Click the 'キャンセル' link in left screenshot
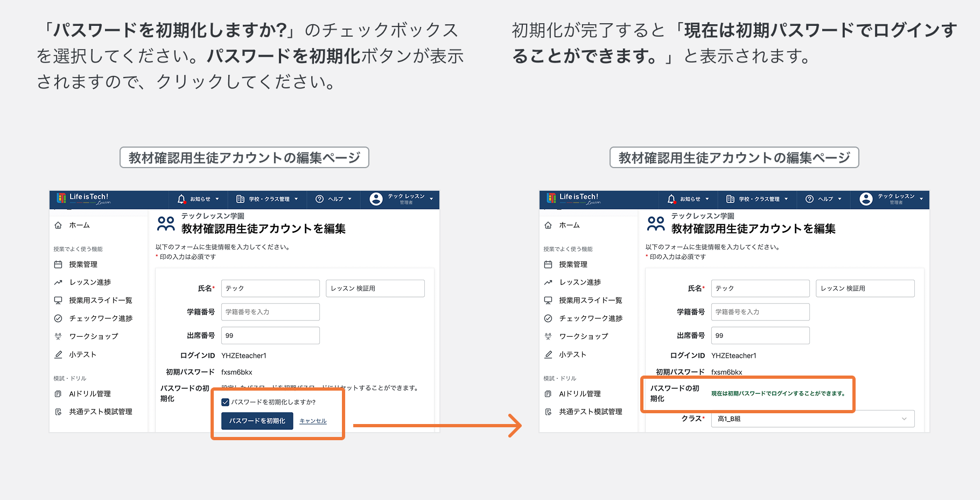The image size is (980, 500). [313, 421]
